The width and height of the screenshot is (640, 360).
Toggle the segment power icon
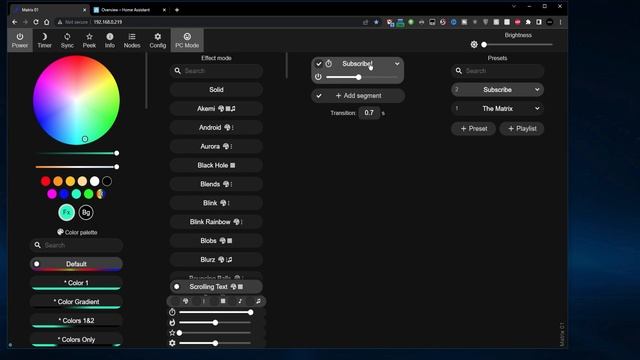[318, 77]
